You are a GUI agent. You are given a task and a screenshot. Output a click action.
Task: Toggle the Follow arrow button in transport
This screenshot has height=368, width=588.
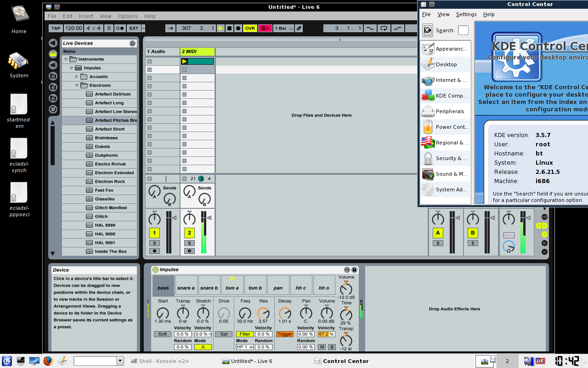point(170,28)
